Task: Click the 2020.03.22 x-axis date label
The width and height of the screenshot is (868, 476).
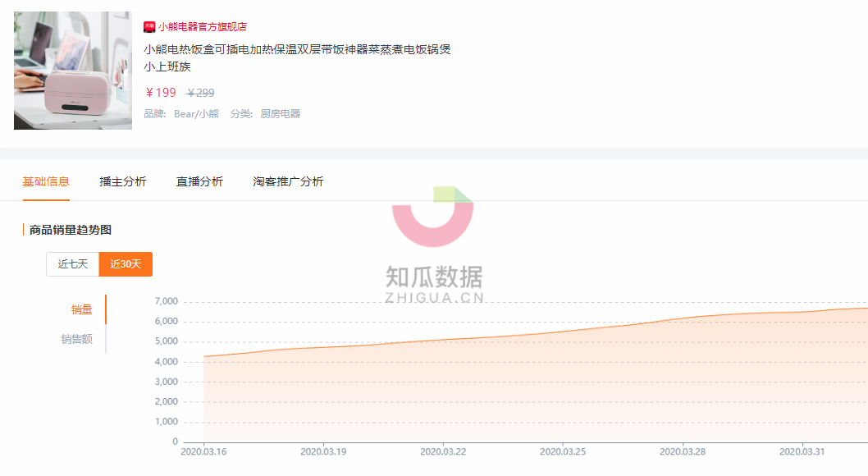Action: click(443, 451)
